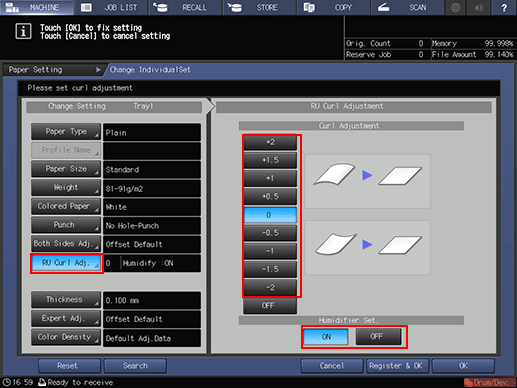Expand the Paper Type setting
517x388 pixels.
pyautogui.click(x=66, y=132)
